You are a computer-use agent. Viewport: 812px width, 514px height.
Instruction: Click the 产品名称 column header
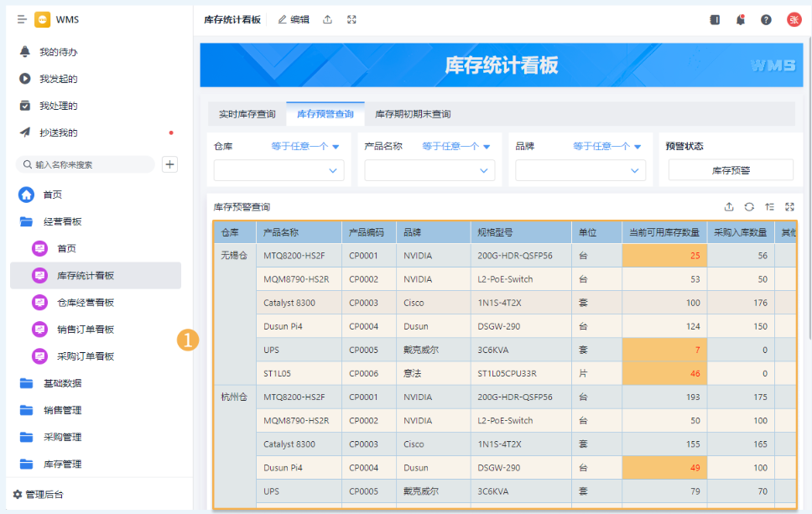pyautogui.click(x=299, y=232)
